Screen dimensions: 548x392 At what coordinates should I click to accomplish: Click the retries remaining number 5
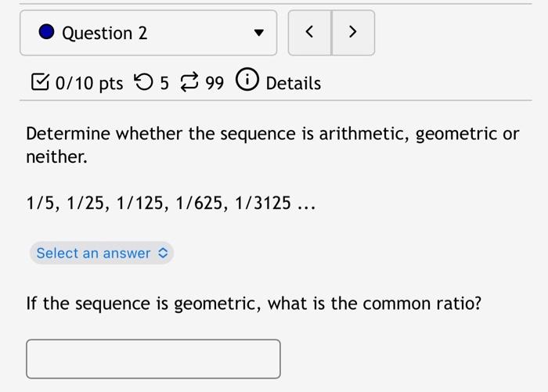click(164, 83)
